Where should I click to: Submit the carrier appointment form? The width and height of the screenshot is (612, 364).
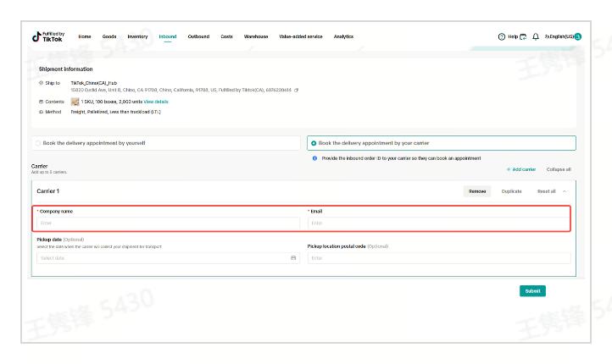[x=532, y=291]
